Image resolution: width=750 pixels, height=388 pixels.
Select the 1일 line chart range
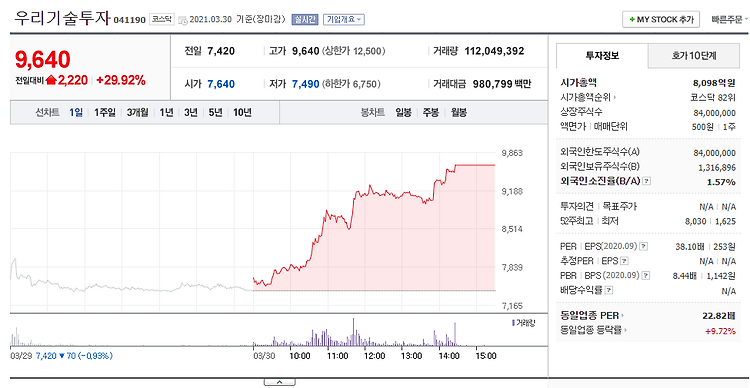pyautogui.click(x=76, y=113)
